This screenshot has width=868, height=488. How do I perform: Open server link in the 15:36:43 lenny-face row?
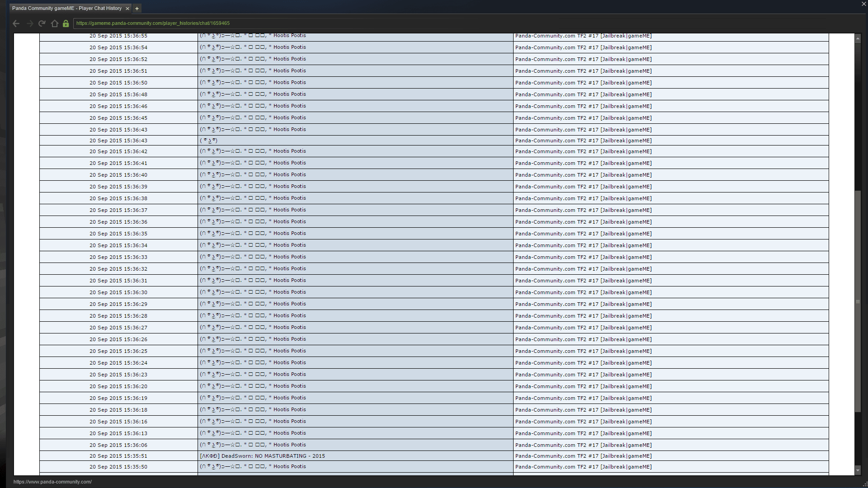point(583,141)
